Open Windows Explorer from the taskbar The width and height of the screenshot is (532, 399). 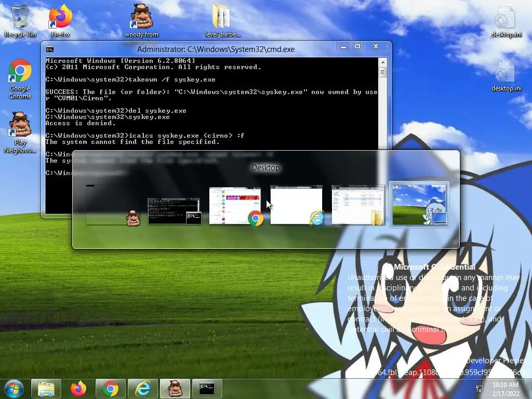(46, 389)
